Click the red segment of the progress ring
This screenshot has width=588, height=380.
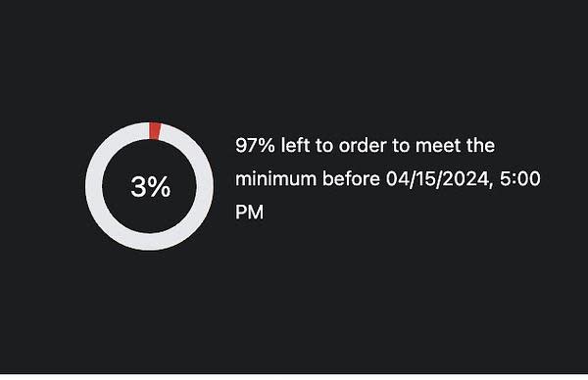[x=155, y=131]
